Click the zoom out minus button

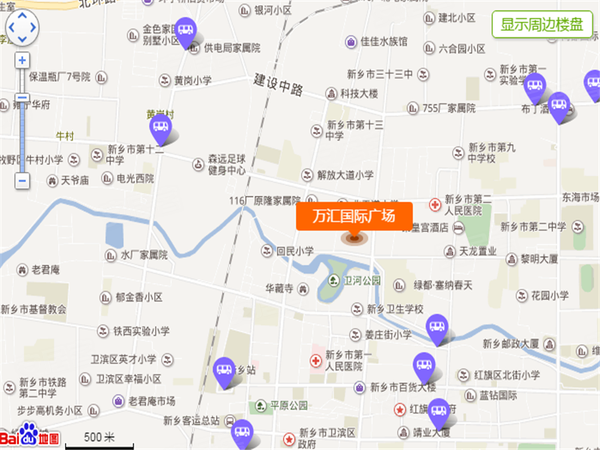pos(22,181)
